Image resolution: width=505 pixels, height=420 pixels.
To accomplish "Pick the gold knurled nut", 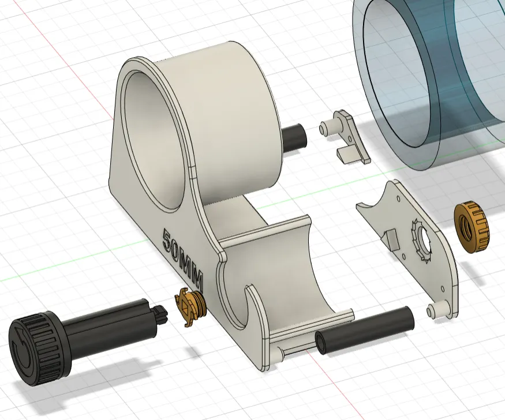I will click(472, 227).
